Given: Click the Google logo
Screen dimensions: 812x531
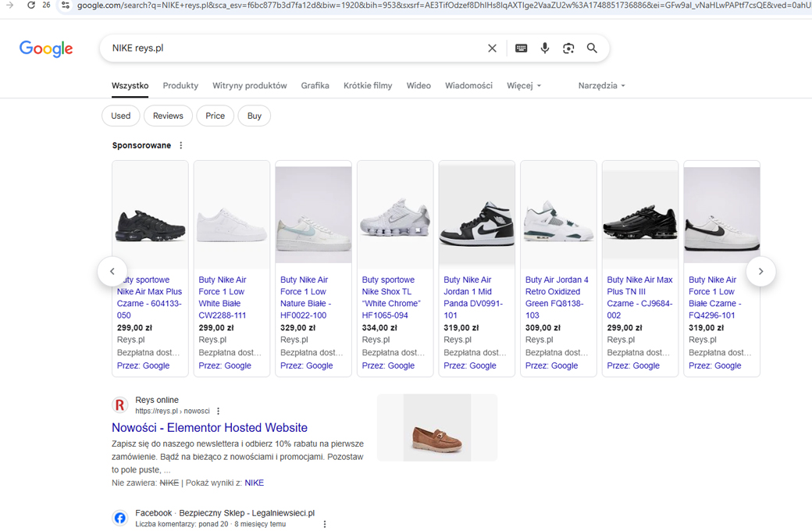Looking at the screenshot, I should click(x=46, y=48).
